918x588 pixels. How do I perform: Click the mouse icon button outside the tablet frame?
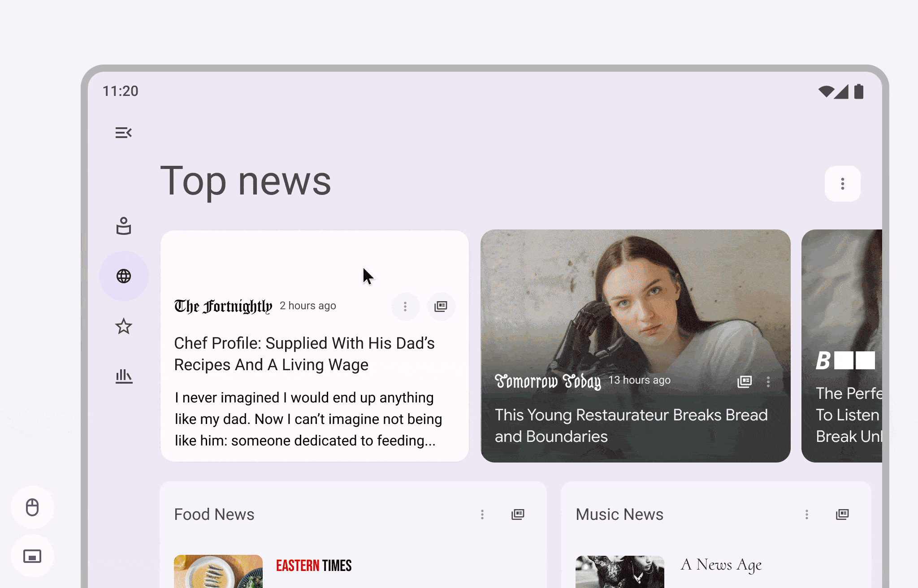[32, 507]
